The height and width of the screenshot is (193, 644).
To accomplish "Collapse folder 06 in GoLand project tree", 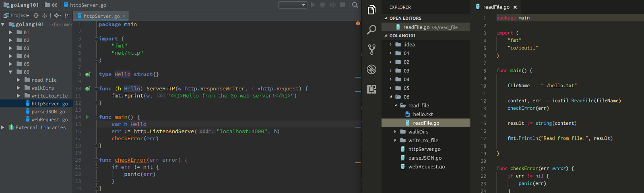I will 11,72.
